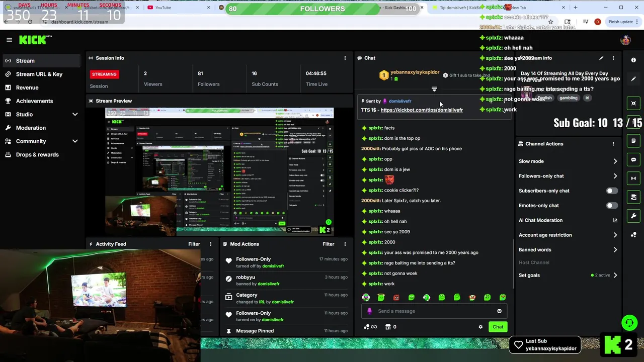Open the emoji picker in chat input

[499, 311]
